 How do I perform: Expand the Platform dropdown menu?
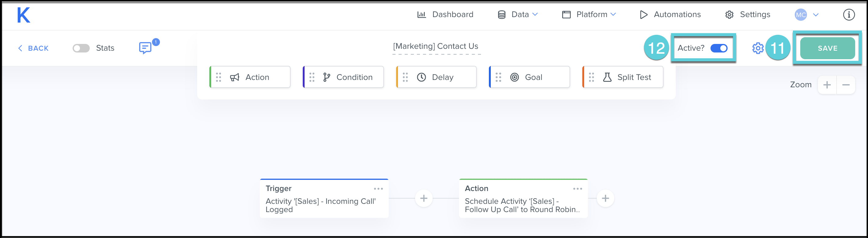589,15
